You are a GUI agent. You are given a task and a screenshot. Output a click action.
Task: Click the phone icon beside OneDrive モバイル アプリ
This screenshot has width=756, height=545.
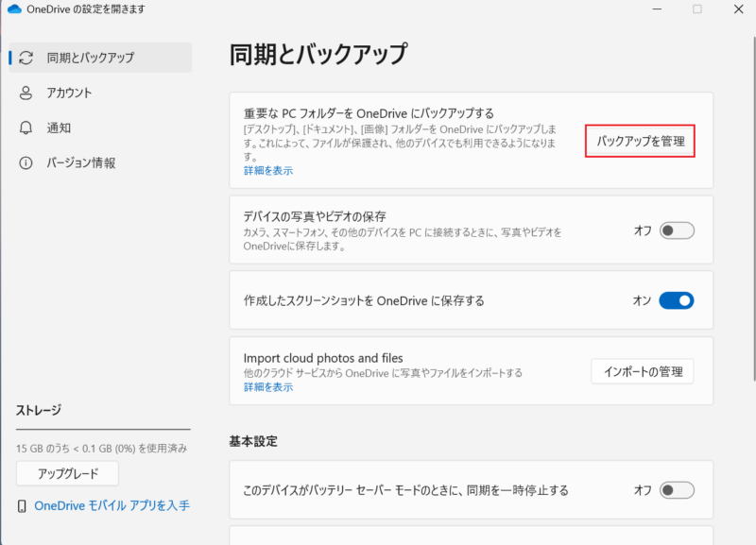(22, 506)
